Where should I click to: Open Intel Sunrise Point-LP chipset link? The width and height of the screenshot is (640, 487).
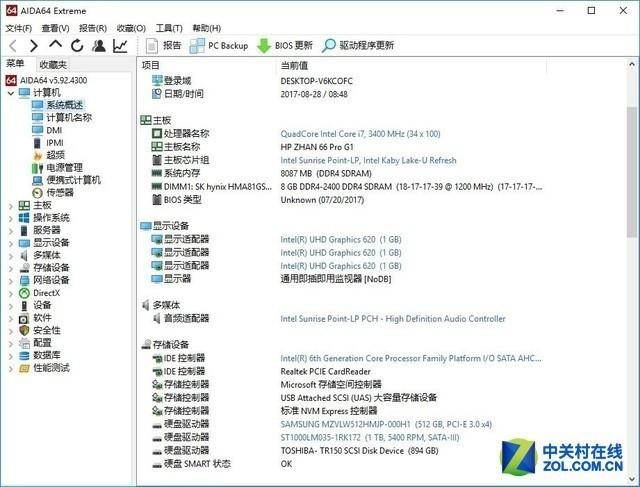click(x=368, y=160)
